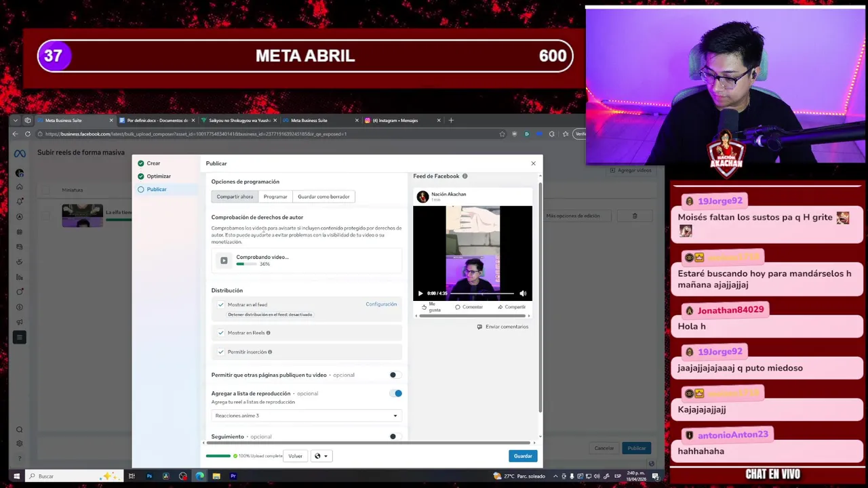Viewport: 868px width, 488px height.
Task: Open the settings gear in Meta sidebar
Action: 20,443
